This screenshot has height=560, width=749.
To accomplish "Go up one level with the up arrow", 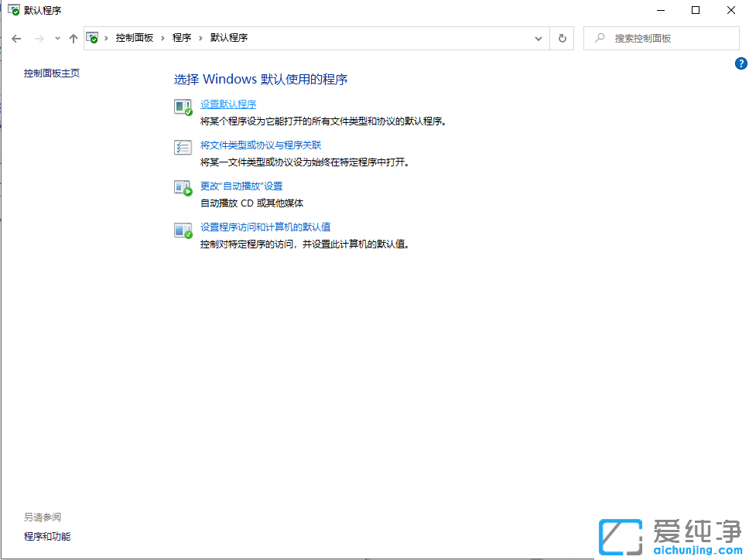I will click(x=74, y=37).
